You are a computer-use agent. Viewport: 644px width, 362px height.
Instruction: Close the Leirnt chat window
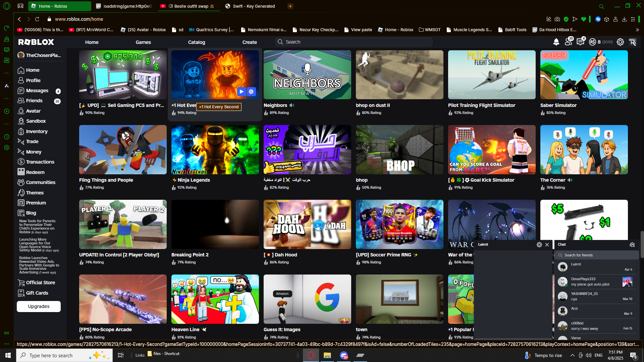click(x=547, y=245)
